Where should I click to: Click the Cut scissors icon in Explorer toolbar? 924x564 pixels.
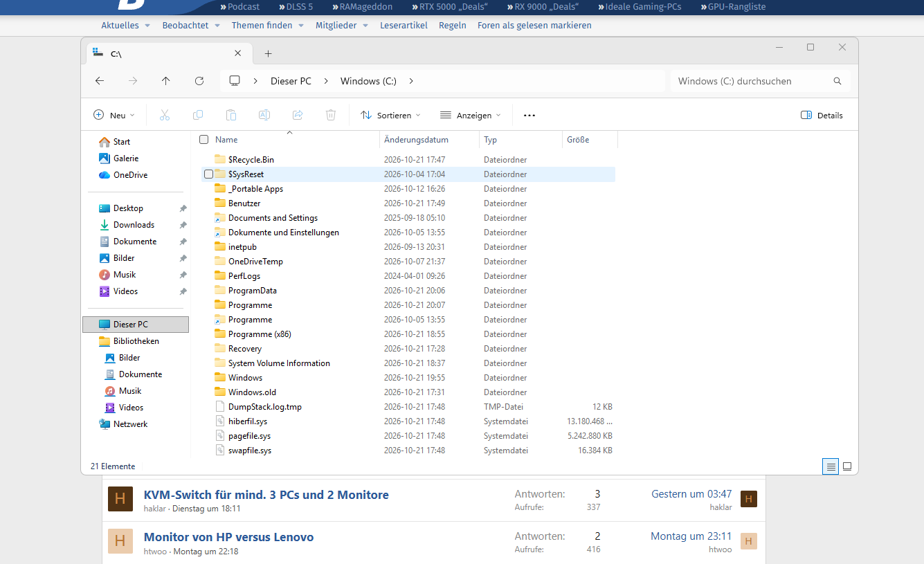coord(165,116)
